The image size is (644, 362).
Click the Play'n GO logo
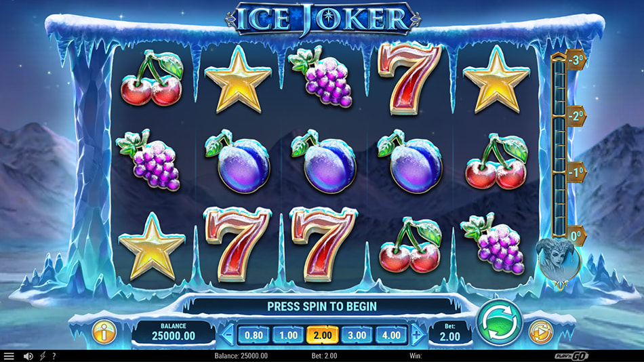tap(571, 357)
